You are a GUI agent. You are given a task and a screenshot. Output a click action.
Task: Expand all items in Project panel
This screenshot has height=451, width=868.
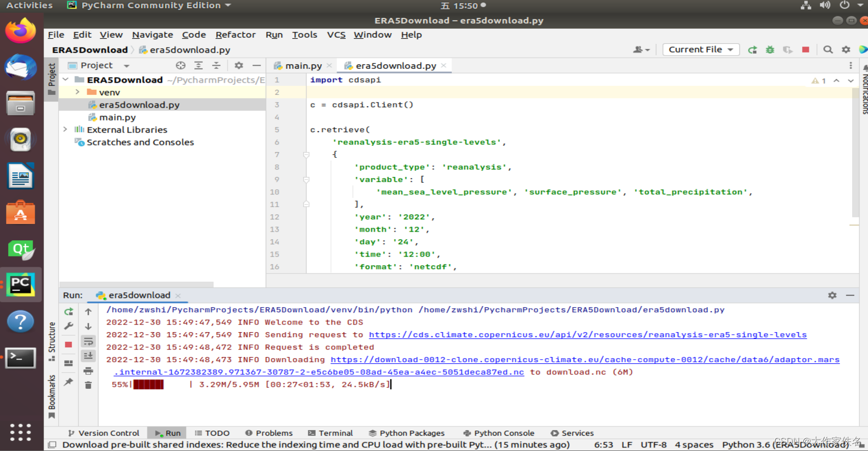198,65
